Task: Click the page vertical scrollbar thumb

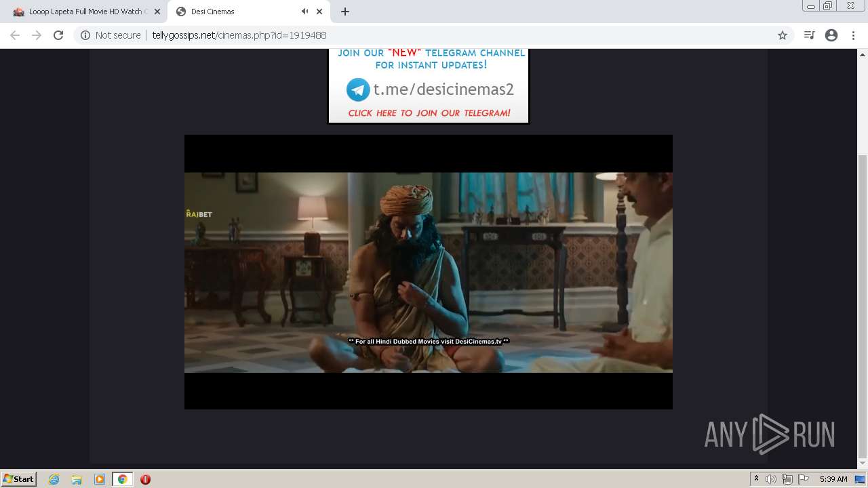Action: click(x=863, y=306)
